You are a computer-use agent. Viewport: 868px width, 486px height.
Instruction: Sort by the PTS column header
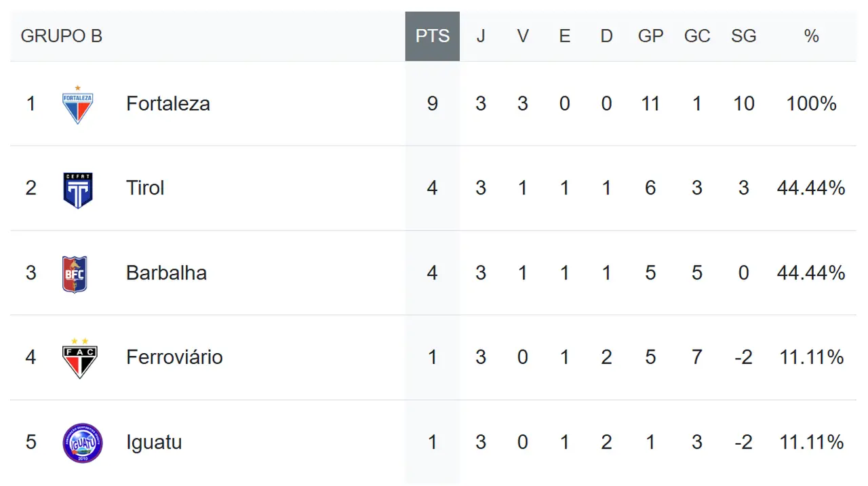pyautogui.click(x=433, y=37)
